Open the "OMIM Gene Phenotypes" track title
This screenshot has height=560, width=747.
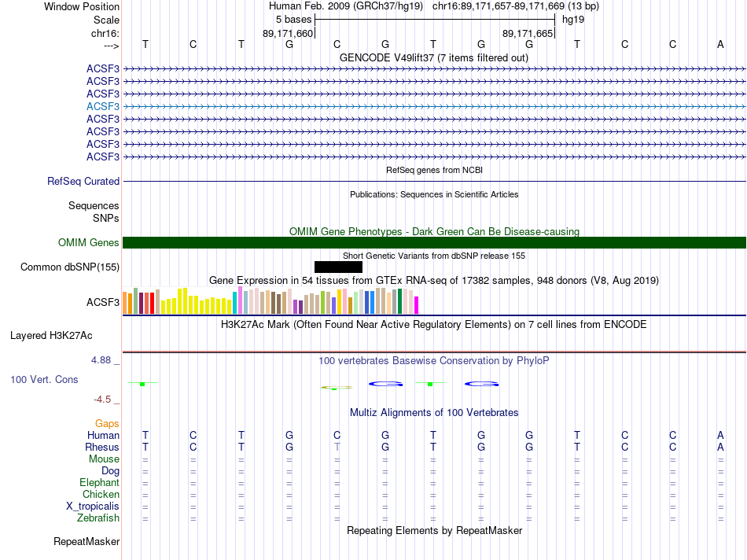coord(435,231)
